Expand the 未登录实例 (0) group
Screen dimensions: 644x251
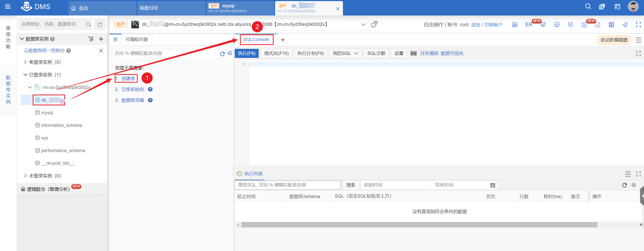point(25,176)
